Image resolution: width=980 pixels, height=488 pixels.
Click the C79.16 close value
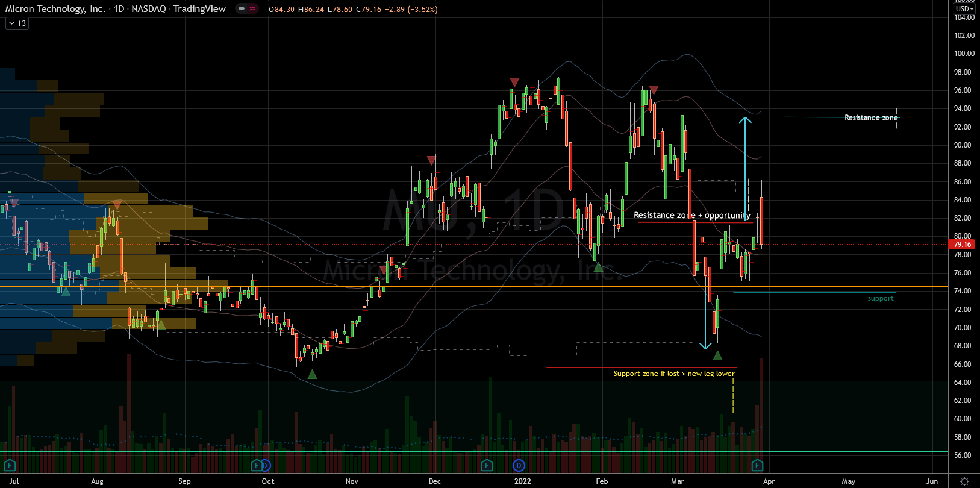[369, 10]
